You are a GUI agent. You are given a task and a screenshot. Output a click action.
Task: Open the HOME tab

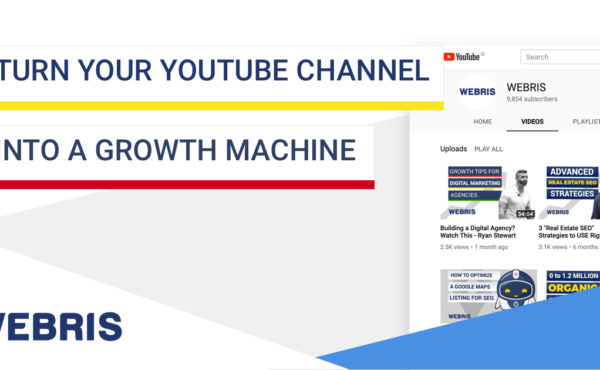click(483, 121)
